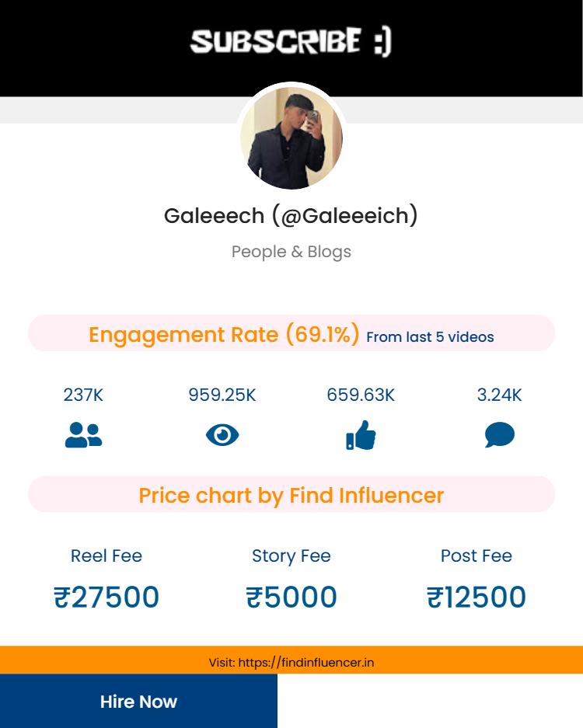Click the SUBSCRIBE :) banner text
This screenshot has height=728, width=583.
pos(291,42)
